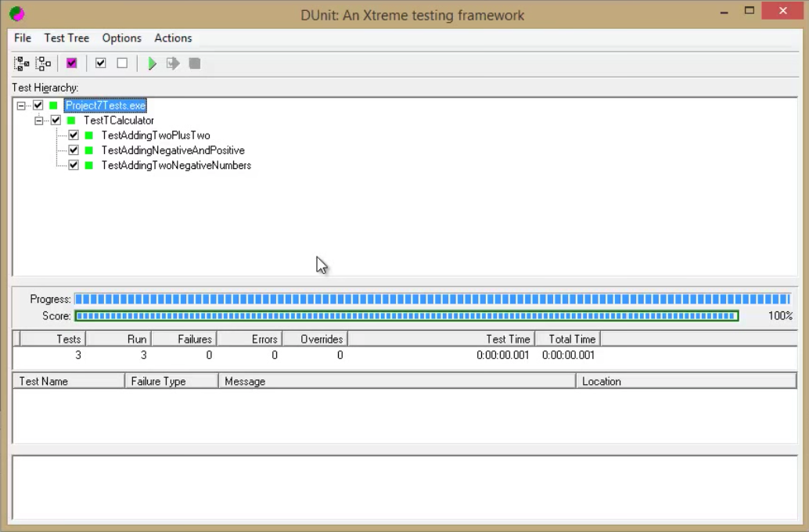
Task: Toggle the TestAddingTwoNegativeNumbers checkbox
Action: point(74,165)
